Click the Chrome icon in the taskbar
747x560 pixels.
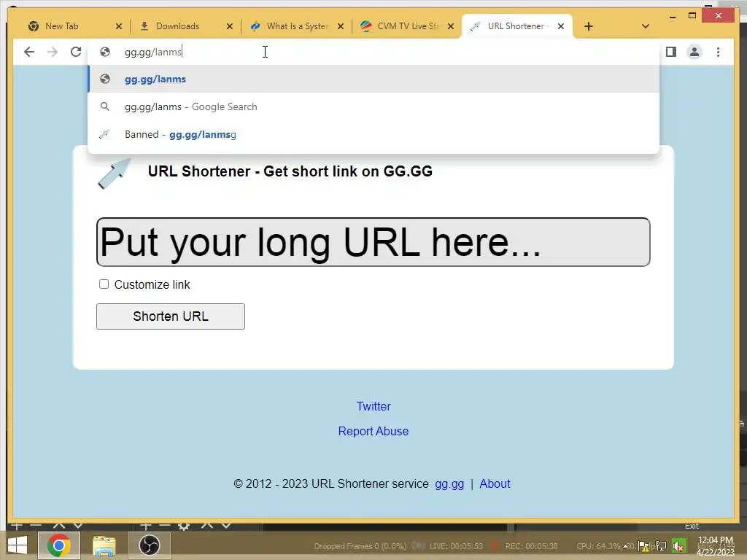[x=59, y=545]
